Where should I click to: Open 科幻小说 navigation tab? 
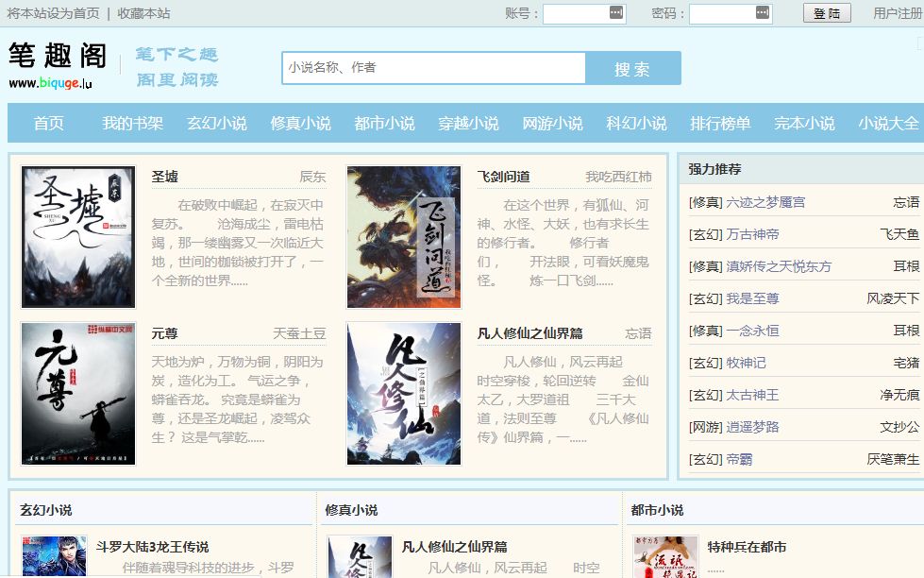pos(636,124)
